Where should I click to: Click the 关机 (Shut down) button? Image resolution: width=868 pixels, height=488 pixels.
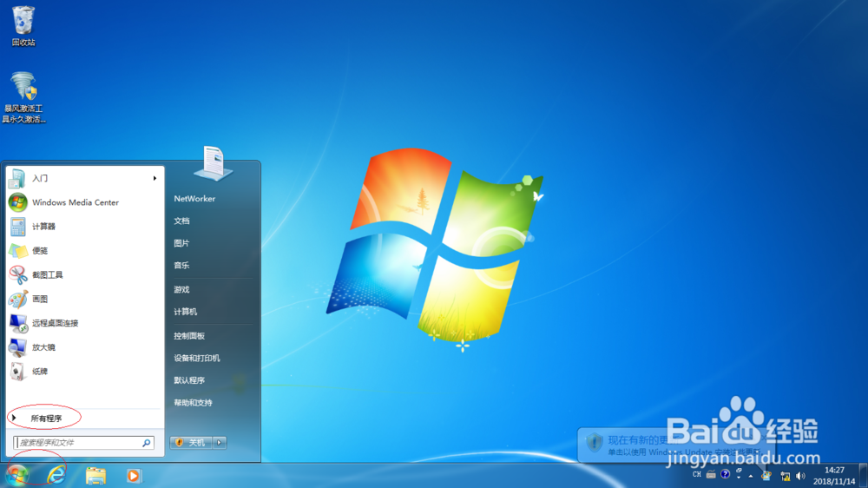[192, 443]
